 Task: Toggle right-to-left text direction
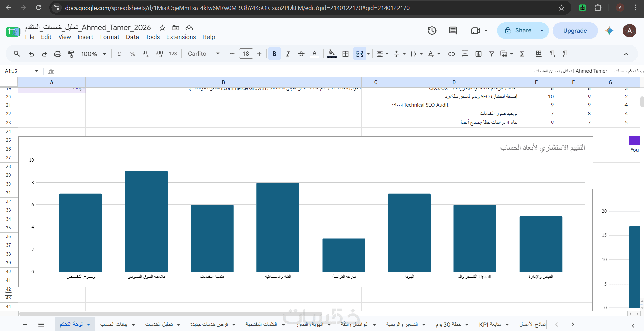(x=565, y=54)
